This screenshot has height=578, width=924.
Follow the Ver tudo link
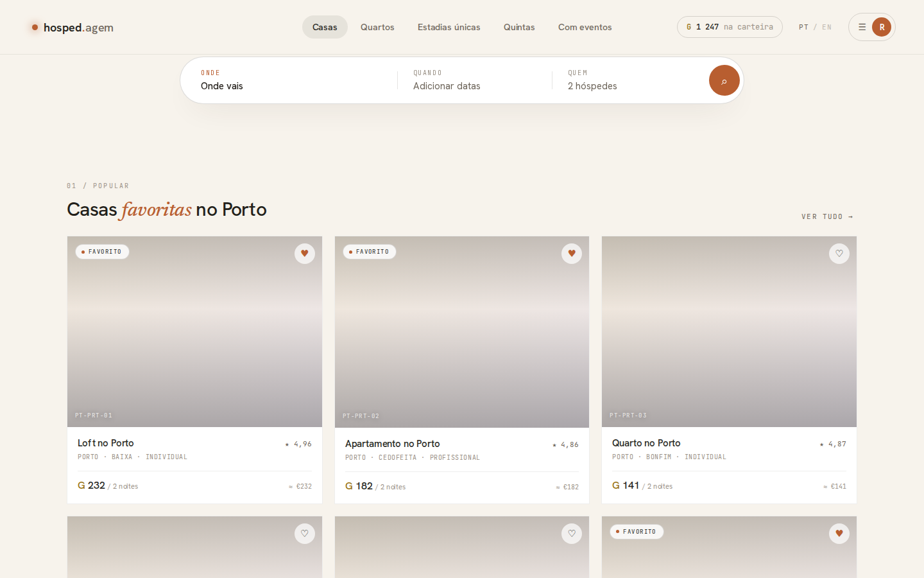pyautogui.click(x=828, y=217)
